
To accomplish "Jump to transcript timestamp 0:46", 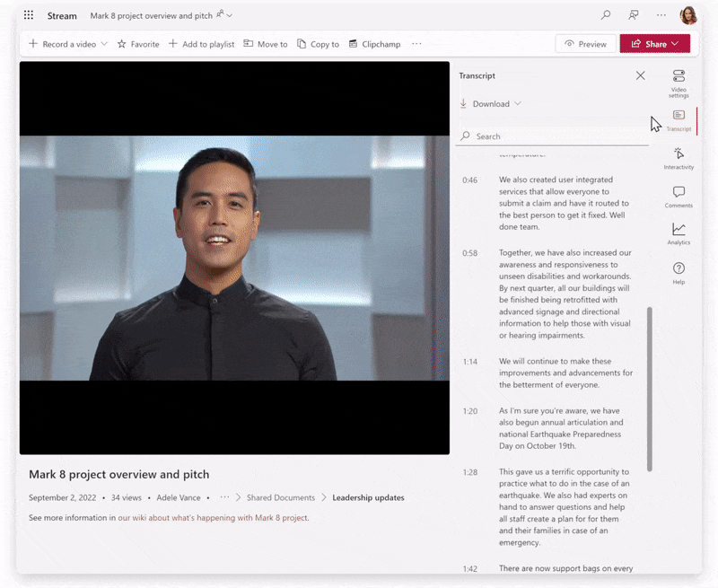I will click(469, 180).
